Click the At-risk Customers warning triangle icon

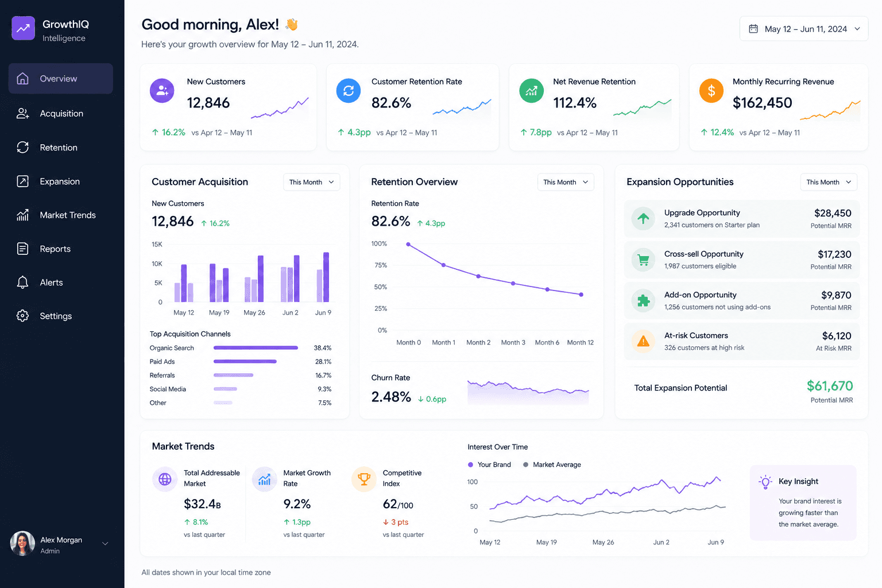(x=643, y=341)
